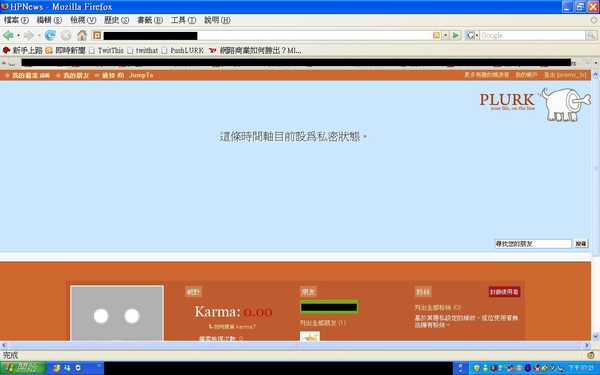The height and width of the screenshot is (375, 600).
Task: Expand the quick launch chevron on taskbar
Action: 99,366
